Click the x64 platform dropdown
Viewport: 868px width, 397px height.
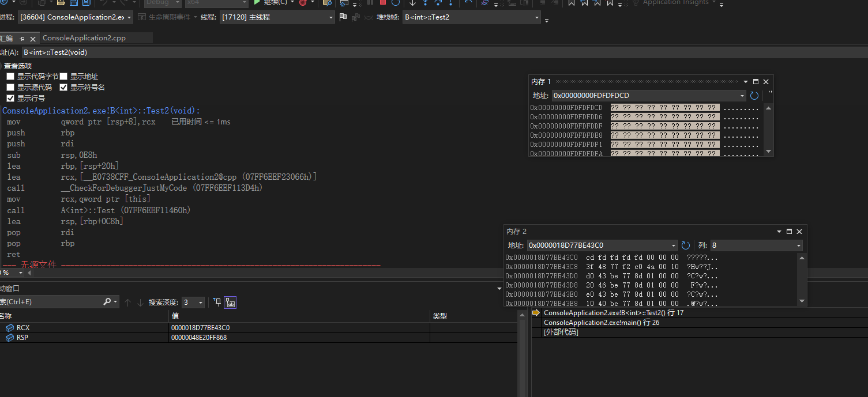[x=216, y=2]
